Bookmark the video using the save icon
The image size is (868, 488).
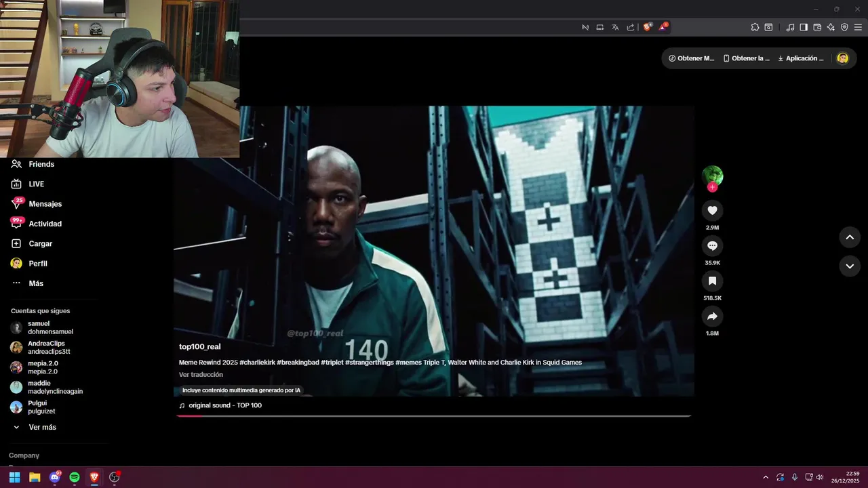coord(712,281)
